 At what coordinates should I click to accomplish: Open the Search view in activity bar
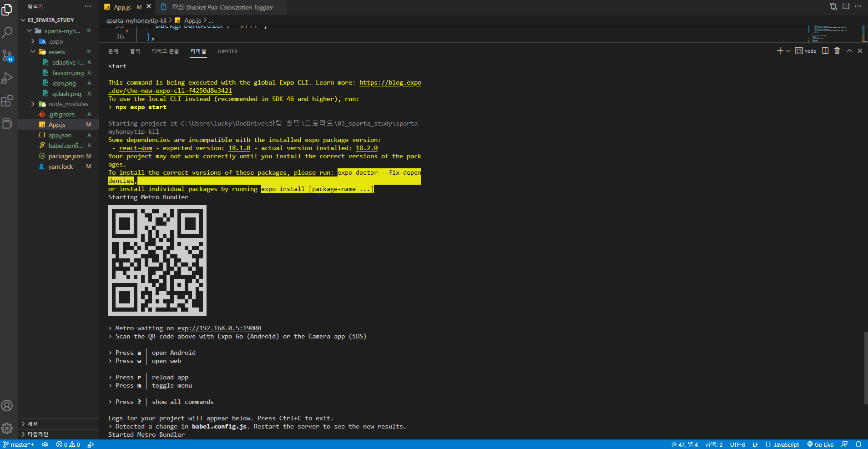(x=7, y=32)
